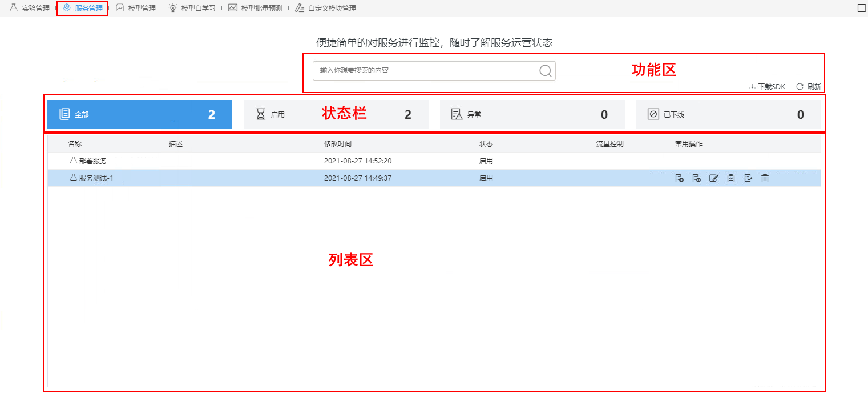Click the 下载SDK download link
The image size is (868, 409).
[x=767, y=87]
